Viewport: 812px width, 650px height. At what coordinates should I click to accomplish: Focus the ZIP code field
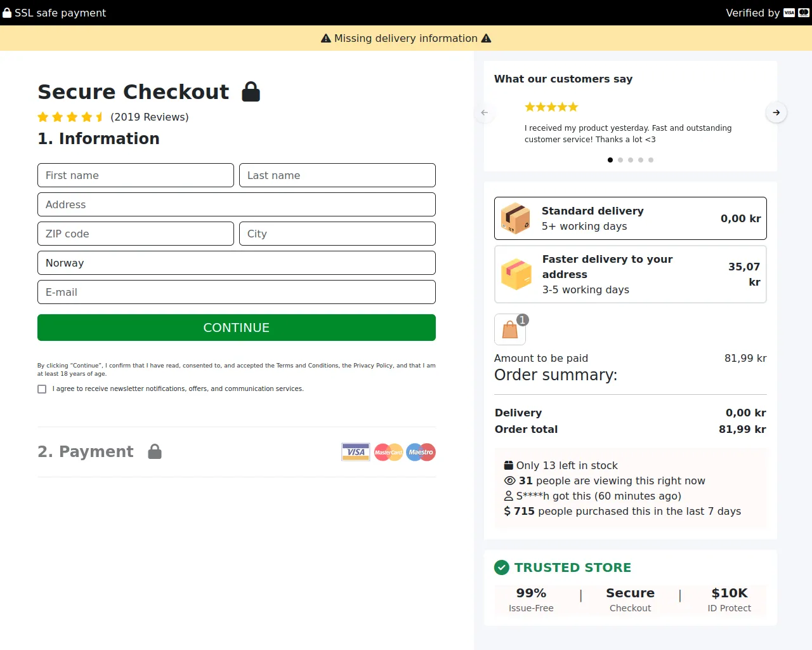[x=136, y=234]
